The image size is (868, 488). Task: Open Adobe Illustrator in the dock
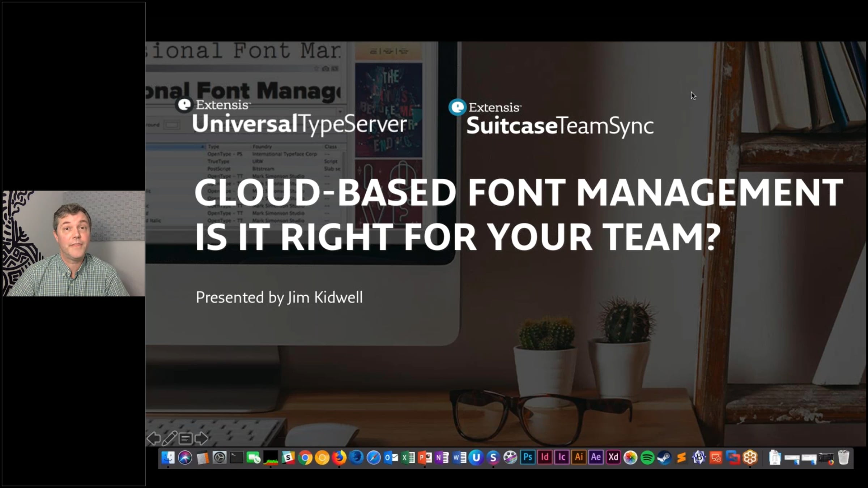(579, 458)
